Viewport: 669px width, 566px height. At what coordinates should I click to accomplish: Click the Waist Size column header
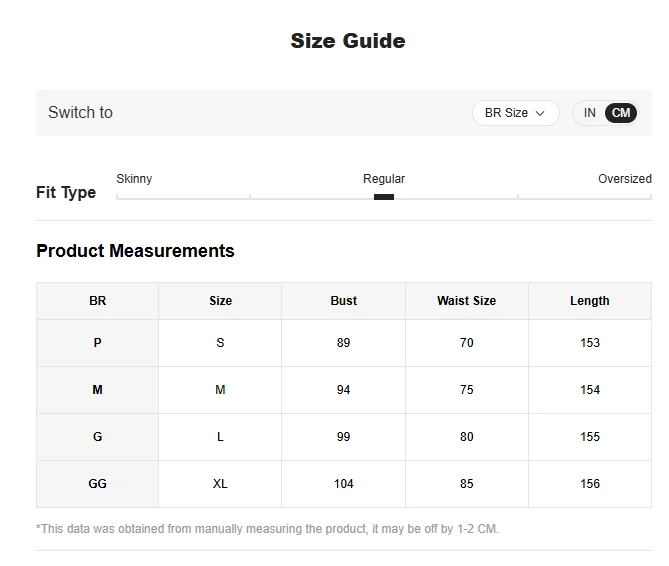[x=466, y=301]
